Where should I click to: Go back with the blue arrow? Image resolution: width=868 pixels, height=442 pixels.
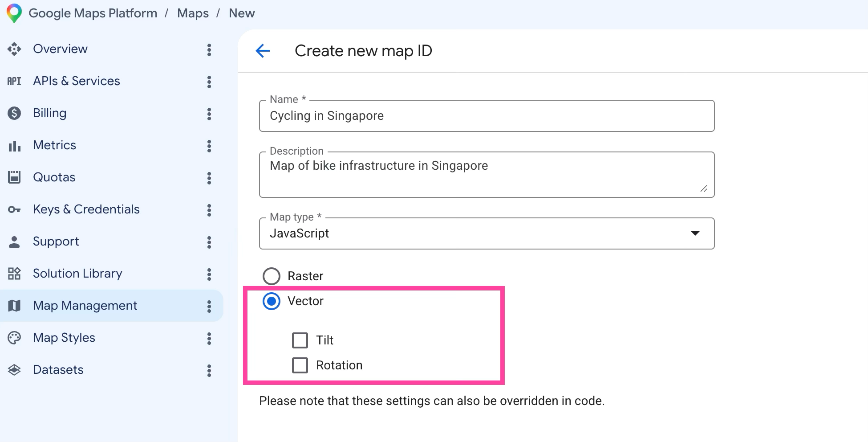(263, 51)
